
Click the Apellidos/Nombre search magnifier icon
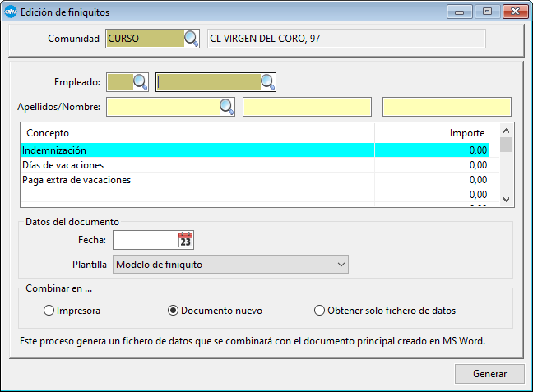click(226, 107)
